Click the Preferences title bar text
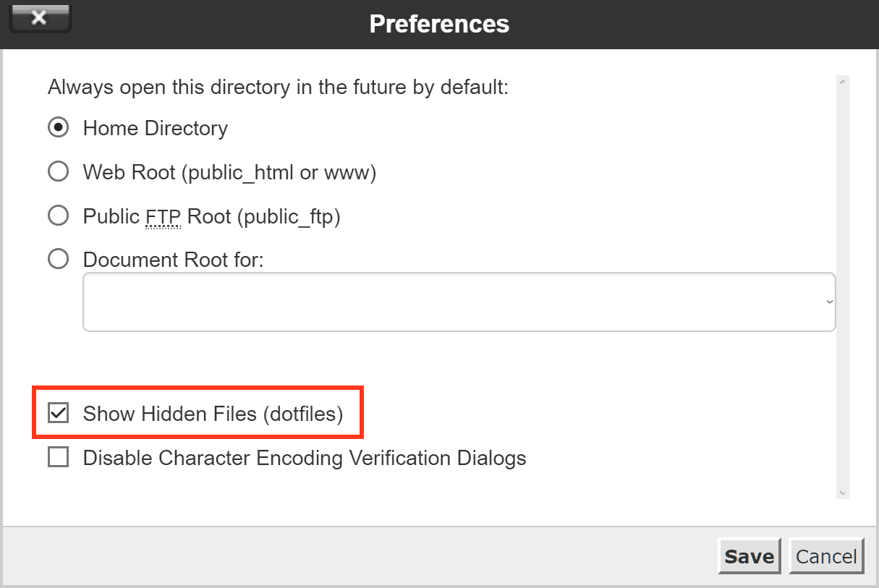The width and height of the screenshot is (879, 588). pos(439,23)
